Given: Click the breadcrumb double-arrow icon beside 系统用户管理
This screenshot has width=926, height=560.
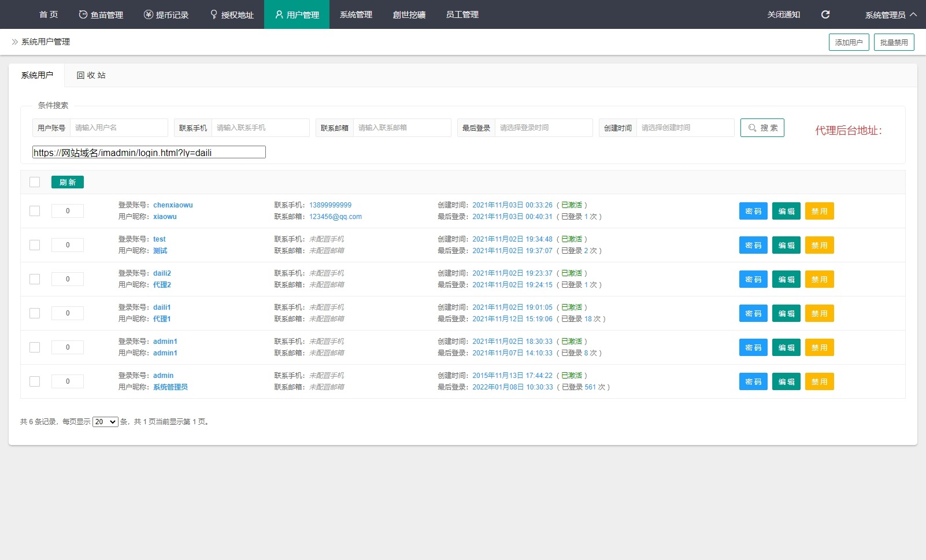Looking at the screenshot, I should click(14, 42).
